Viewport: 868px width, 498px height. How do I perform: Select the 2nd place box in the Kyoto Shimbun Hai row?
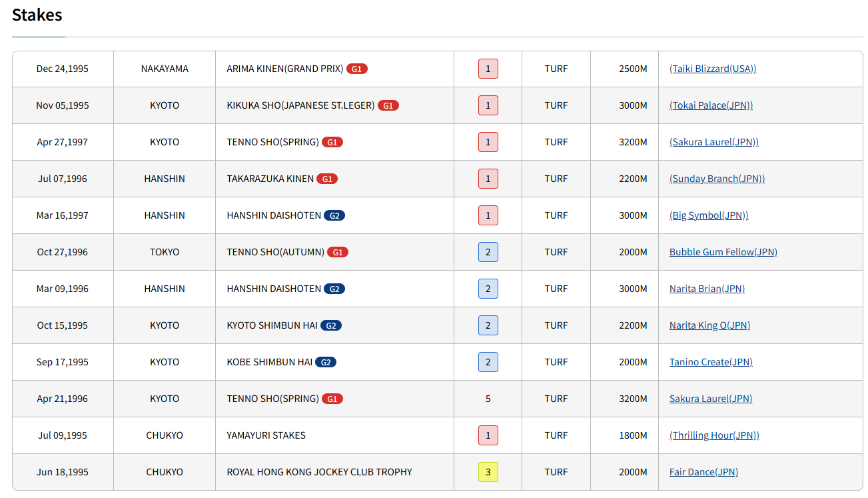pos(488,325)
